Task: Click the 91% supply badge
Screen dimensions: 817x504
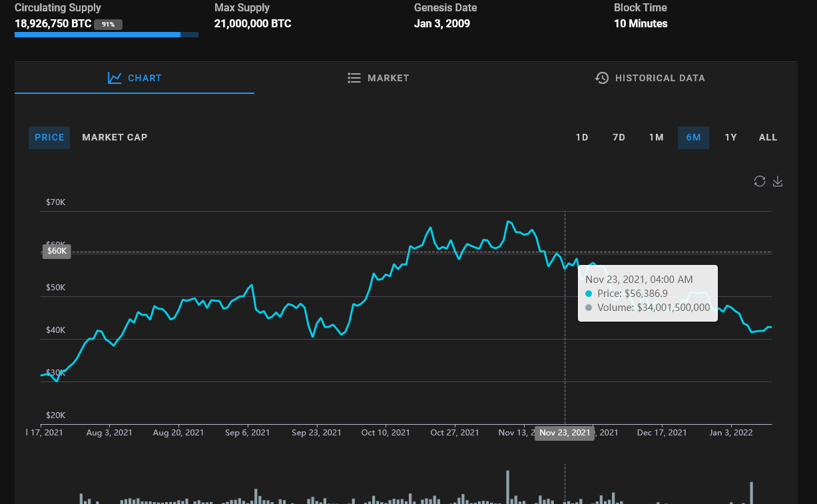Action: pos(108,24)
